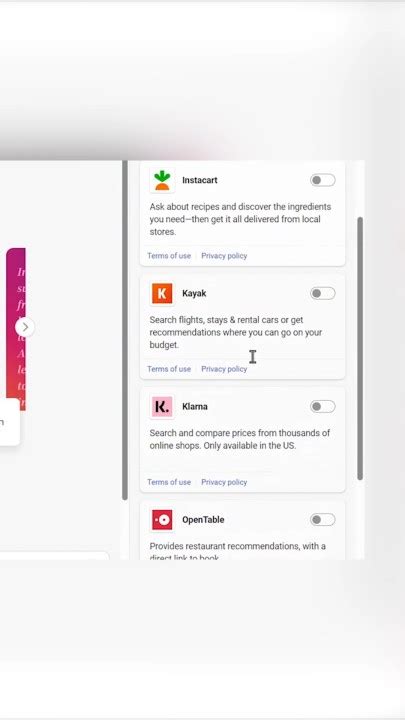The height and width of the screenshot is (720, 405).
Task: View Klarna Privacy policy link
Action: pyautogui.click(x=224, y=482)
